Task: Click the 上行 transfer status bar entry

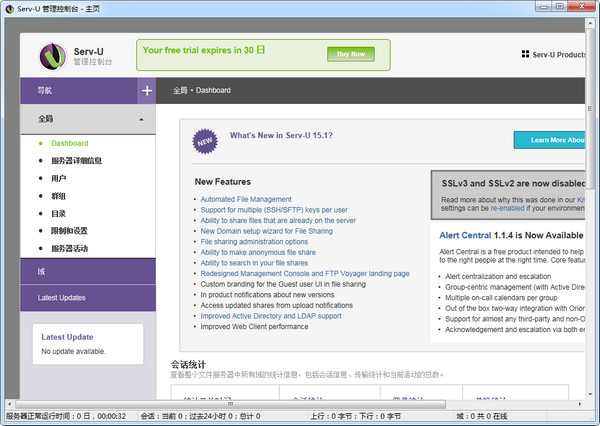Action: pyautogui.click(x=355, y=416)
